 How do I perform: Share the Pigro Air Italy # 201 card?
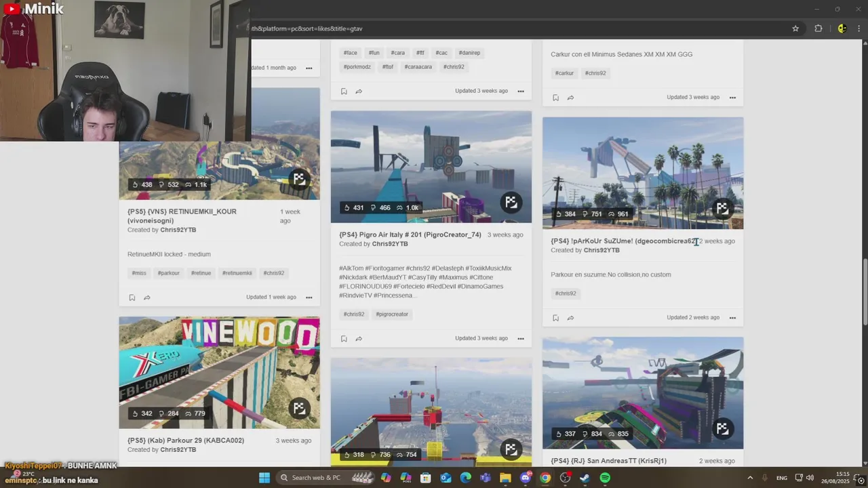[359, 338]
